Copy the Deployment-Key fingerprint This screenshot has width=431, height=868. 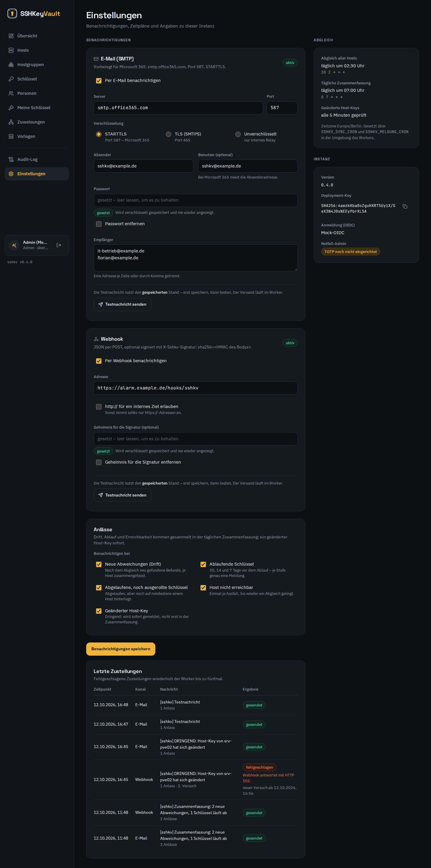tap(405, 207)
